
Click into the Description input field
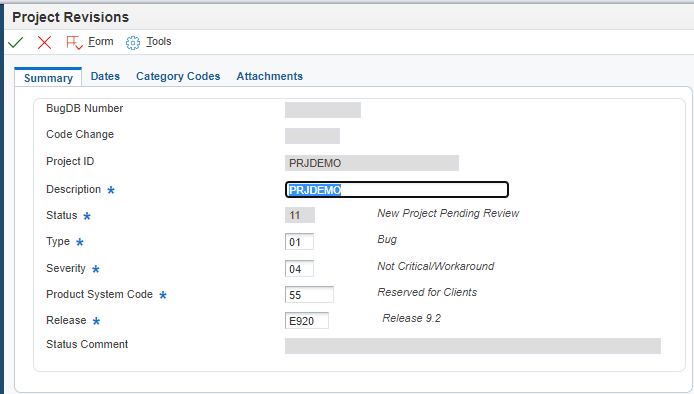pyautogui.click(x=397, y=189)
